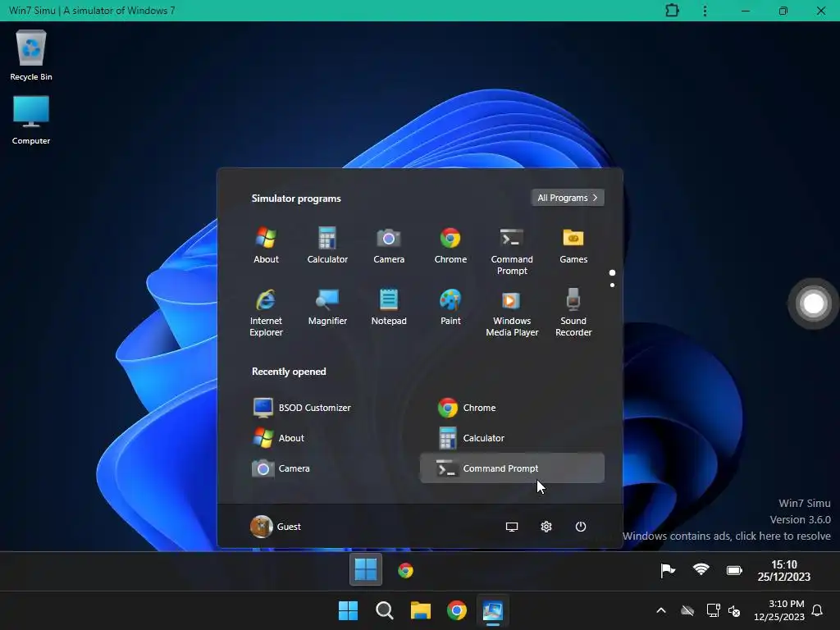Viewport: 840px width, 630px height.
Task: Open the three-dot app menu
Action: (x=705, y=11)
